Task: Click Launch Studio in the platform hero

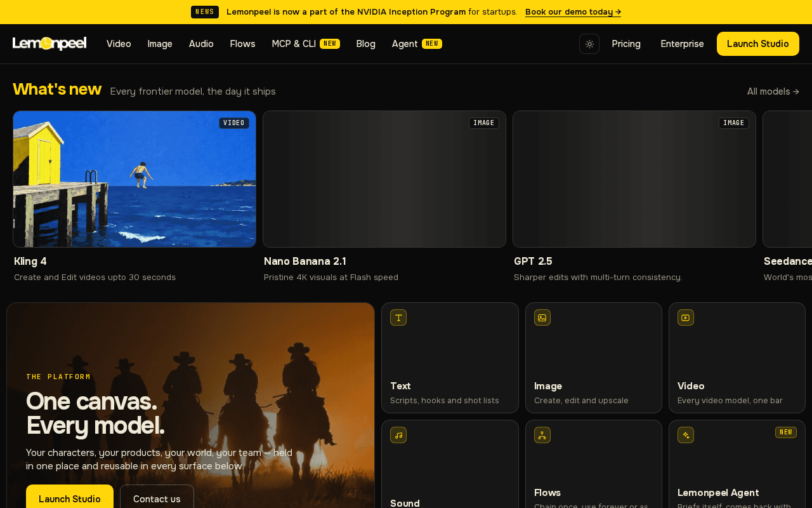Action: coord(70,498)
